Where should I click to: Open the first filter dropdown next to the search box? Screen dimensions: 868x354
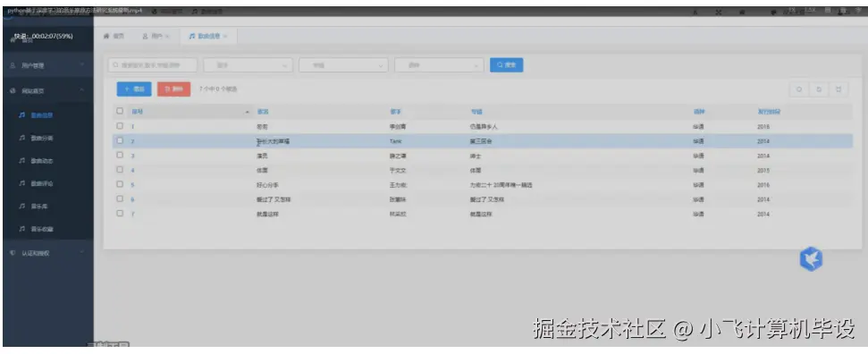(x=248, y=65)
